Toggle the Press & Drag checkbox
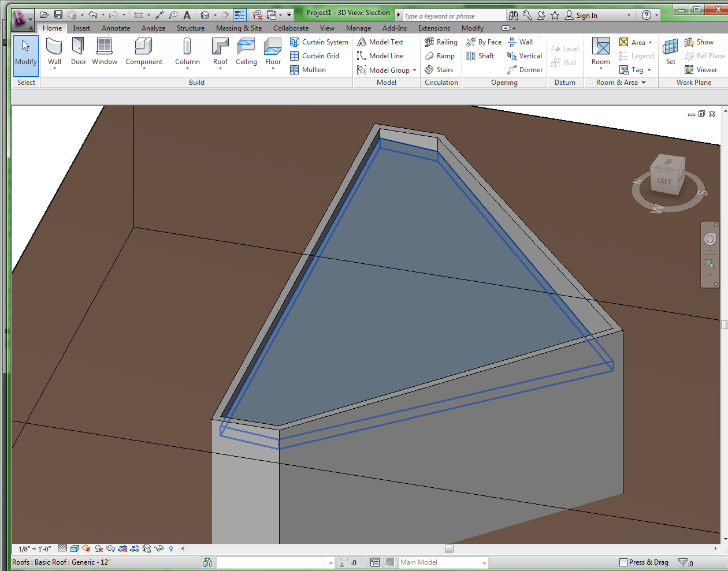This screenshot has height=571, width=728. click(623, 562)
